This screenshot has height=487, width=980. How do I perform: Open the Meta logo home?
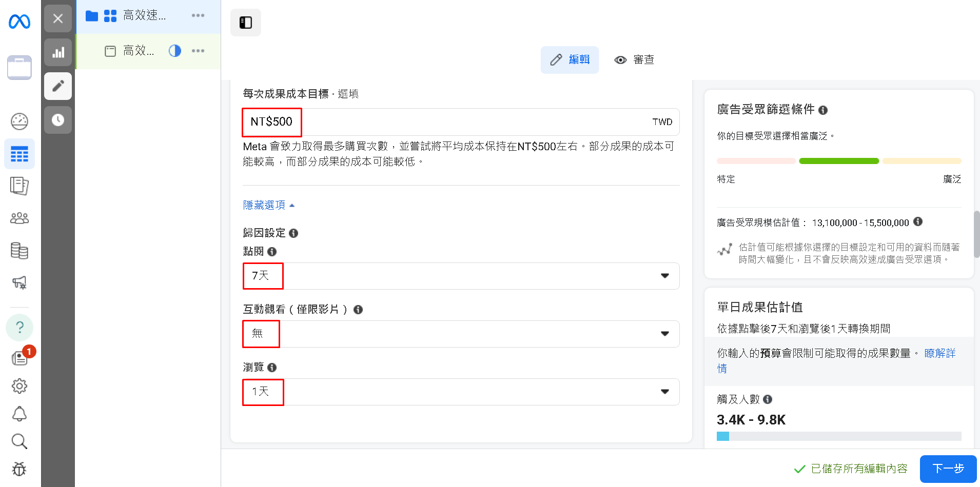pos(19,22)
